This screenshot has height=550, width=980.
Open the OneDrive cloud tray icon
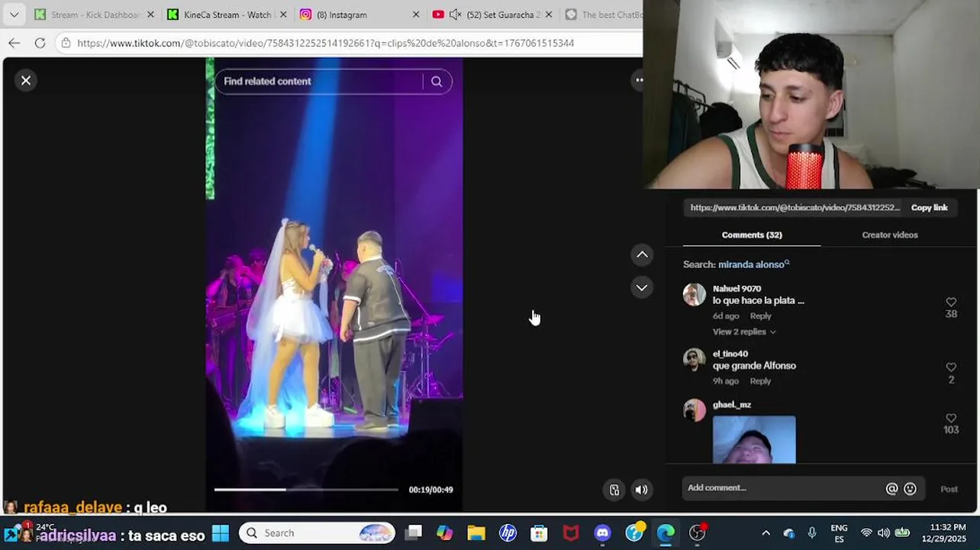788,533
